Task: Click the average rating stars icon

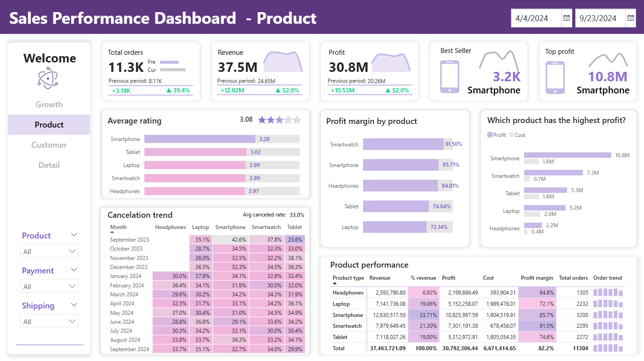Action: coord(279,120)
